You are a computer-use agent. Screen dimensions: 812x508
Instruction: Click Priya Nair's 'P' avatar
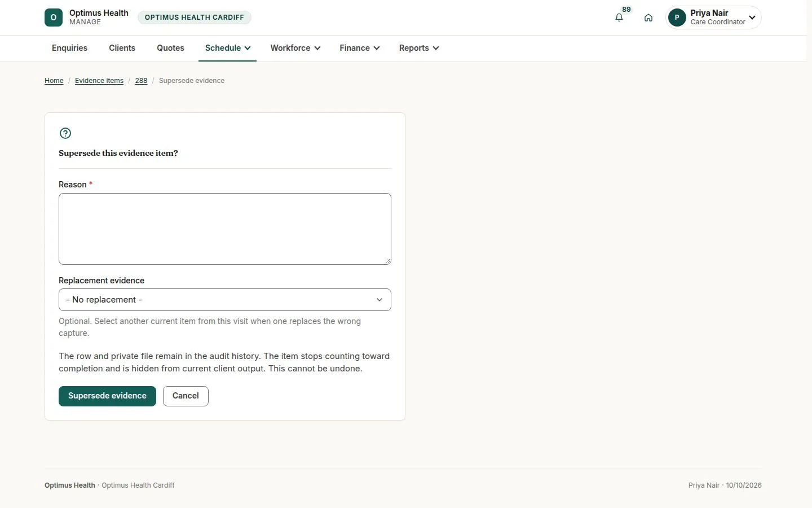click(x=677, y=17)
